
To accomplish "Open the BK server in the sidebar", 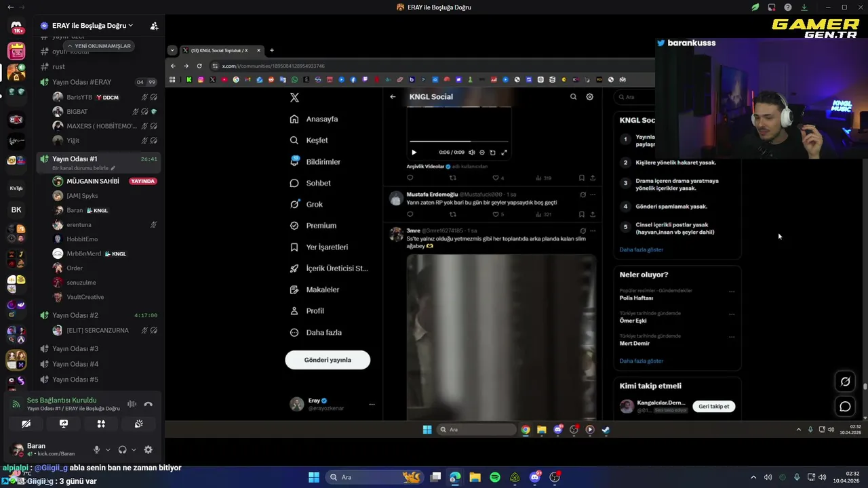I will point(16,210).
